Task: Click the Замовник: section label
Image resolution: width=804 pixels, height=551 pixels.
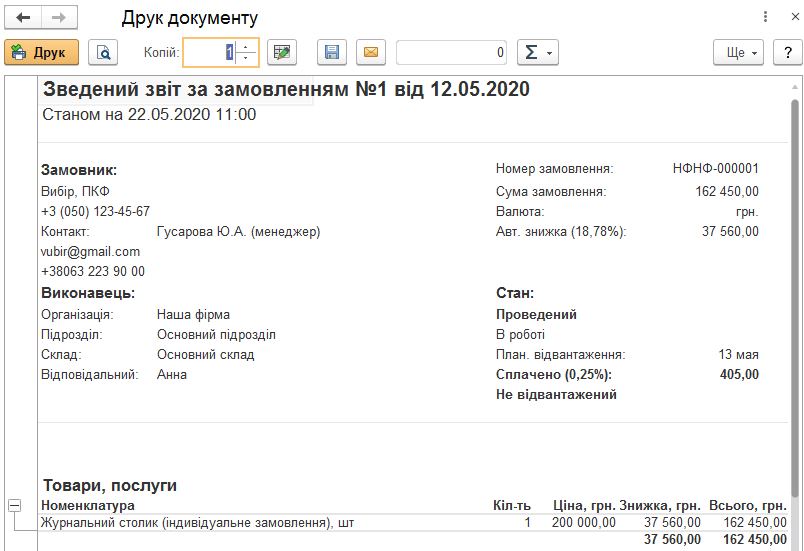Action: click(x=79, y=170)
